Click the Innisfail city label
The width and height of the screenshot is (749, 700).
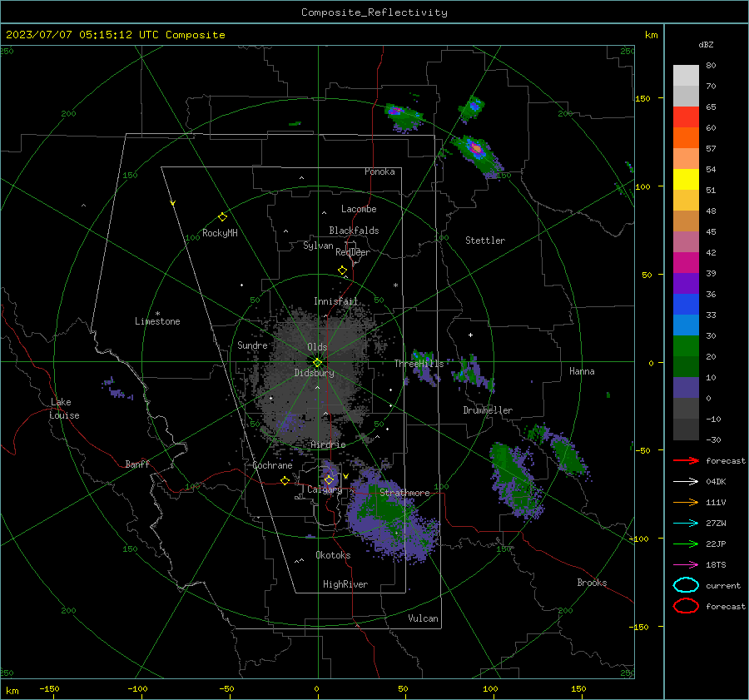335,301
